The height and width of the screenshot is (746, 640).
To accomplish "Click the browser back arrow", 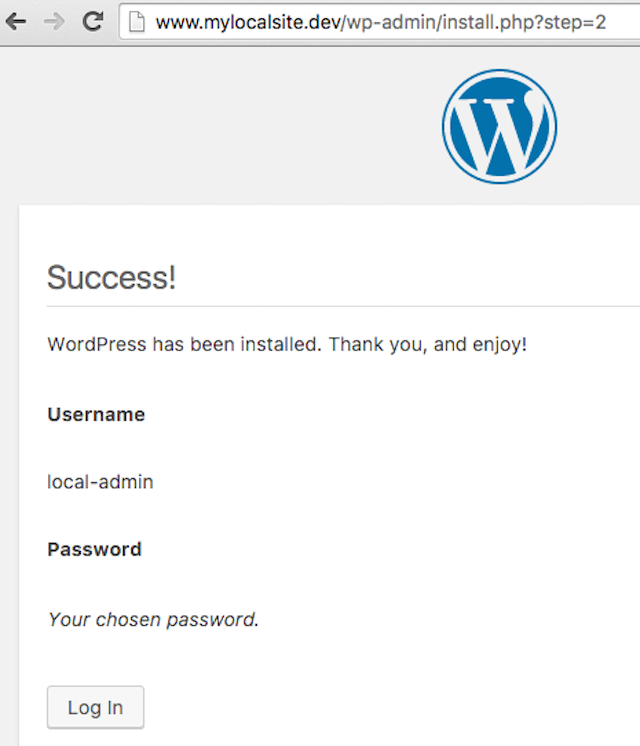I will click(16, 21).
